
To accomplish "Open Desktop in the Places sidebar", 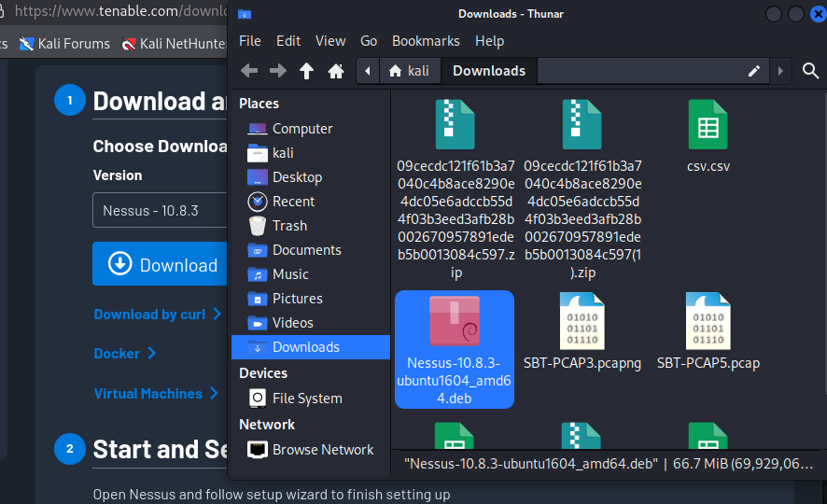I will click(x=311, y=177).
